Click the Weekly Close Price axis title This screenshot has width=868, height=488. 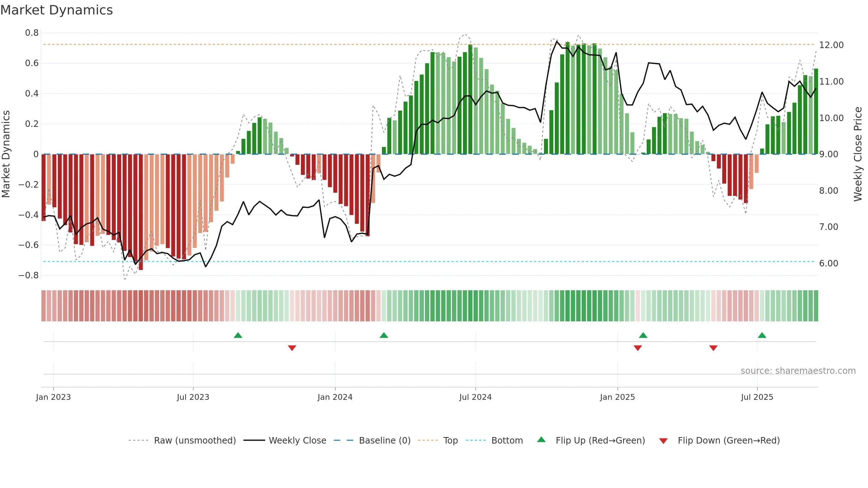tap(858, 154)
